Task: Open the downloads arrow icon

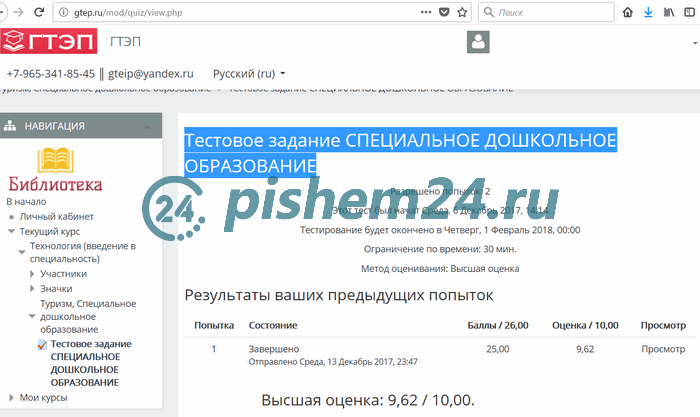Action: [x=648, y=13]
